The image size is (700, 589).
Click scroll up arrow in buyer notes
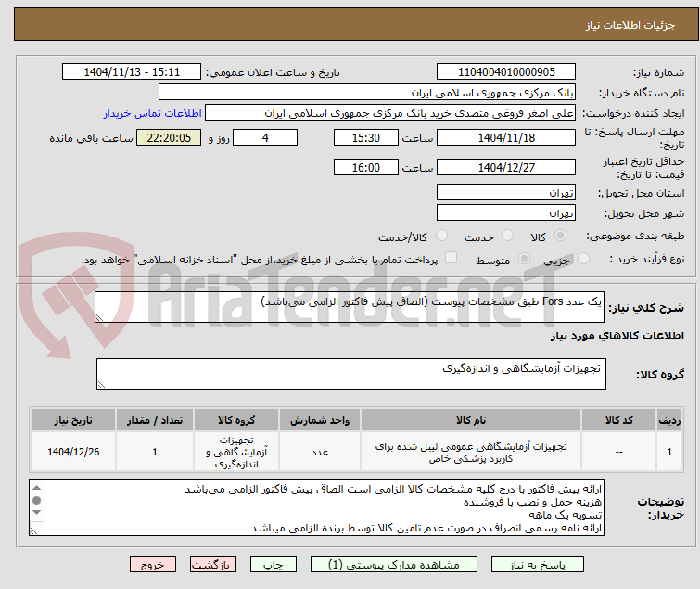36,488
